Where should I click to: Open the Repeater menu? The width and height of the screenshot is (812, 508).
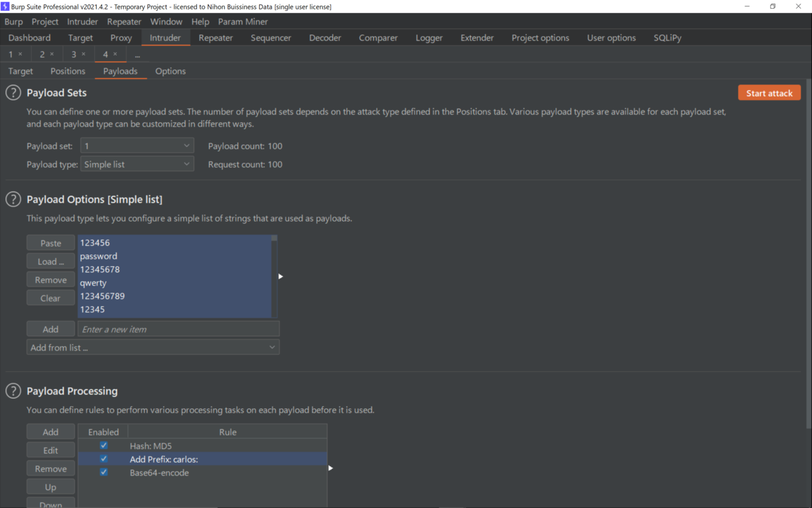[x=125, y=22]
